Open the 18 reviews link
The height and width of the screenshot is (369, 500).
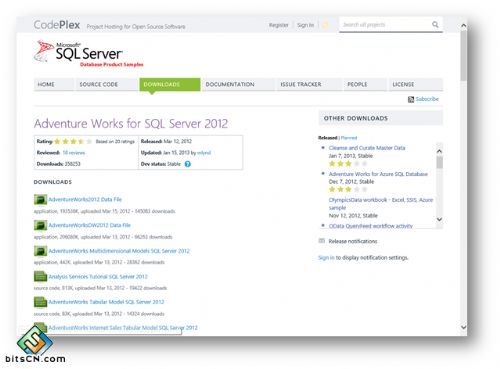point(74,153)
